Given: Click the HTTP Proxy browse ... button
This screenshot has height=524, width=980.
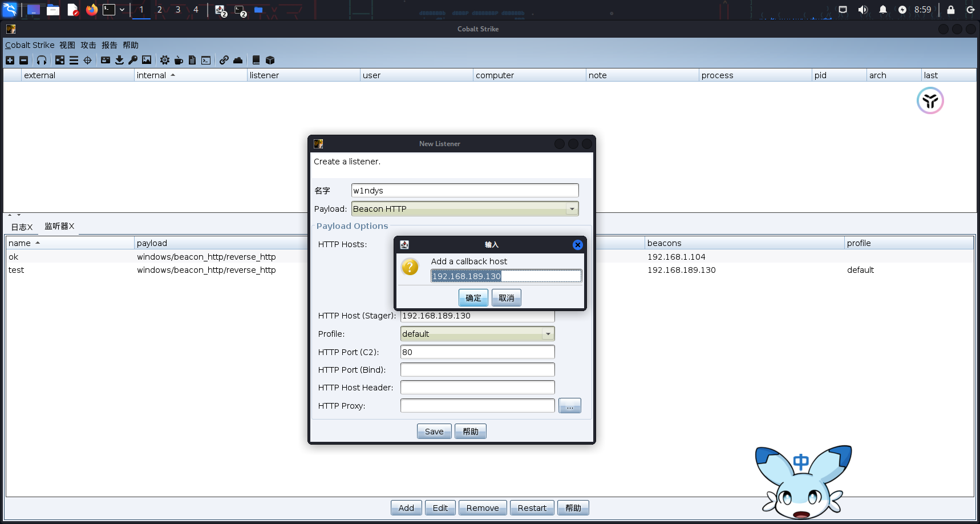Looking at the screenshot, I should click(569, 406).
